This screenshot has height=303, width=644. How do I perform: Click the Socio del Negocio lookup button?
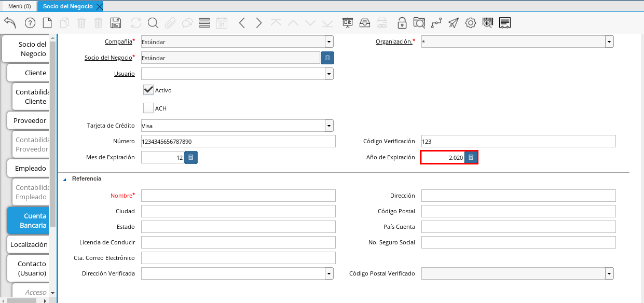[327, 58]
